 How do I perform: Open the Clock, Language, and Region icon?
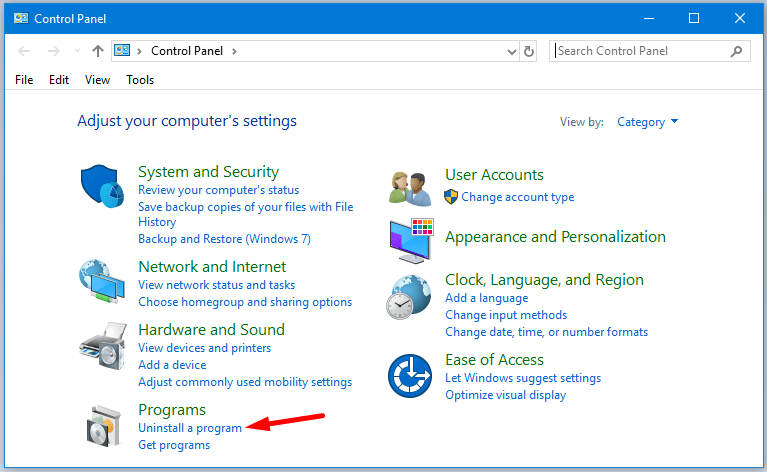tap(409, 297)
